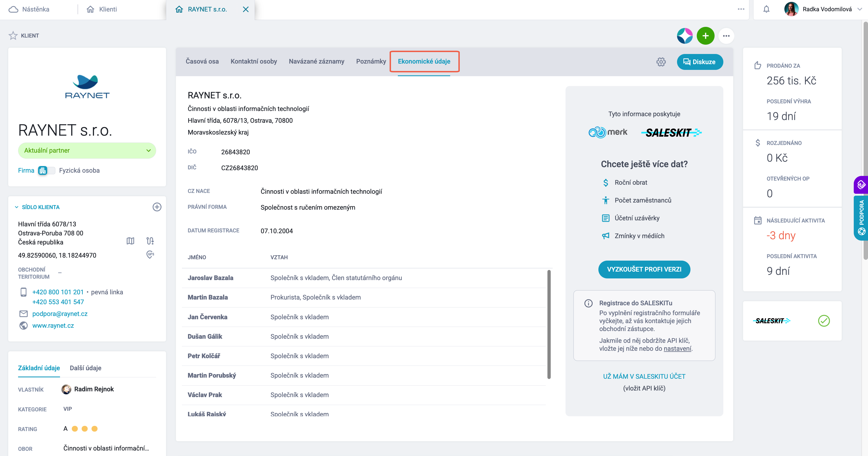Viewport: 868px width, 456px height.
Task: Select the Václav Prak row
Action: pyautogui.click(x=364, y=395)
